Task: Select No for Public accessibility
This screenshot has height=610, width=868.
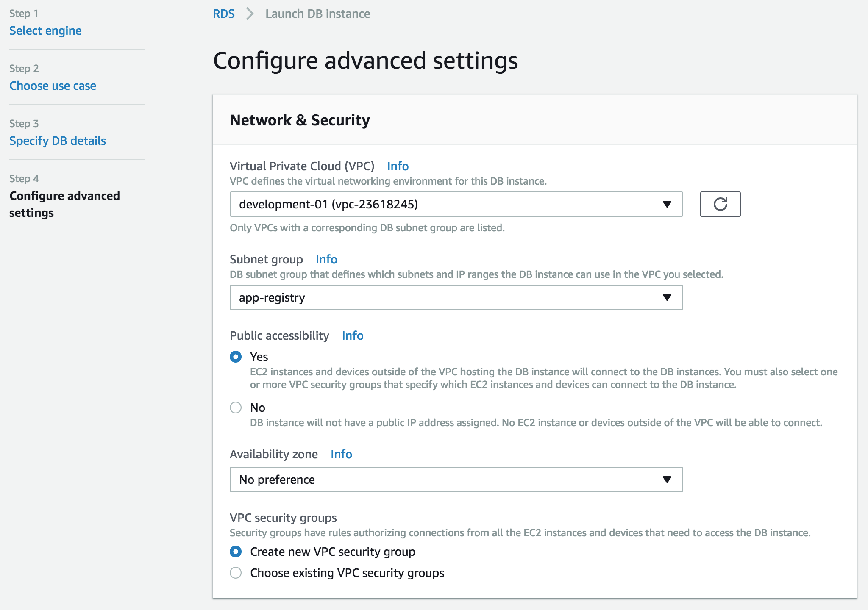Action: (236, 408)
